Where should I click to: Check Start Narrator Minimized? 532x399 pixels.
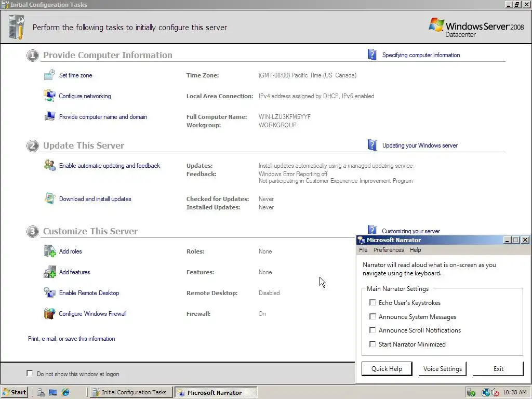coord(373,344)
